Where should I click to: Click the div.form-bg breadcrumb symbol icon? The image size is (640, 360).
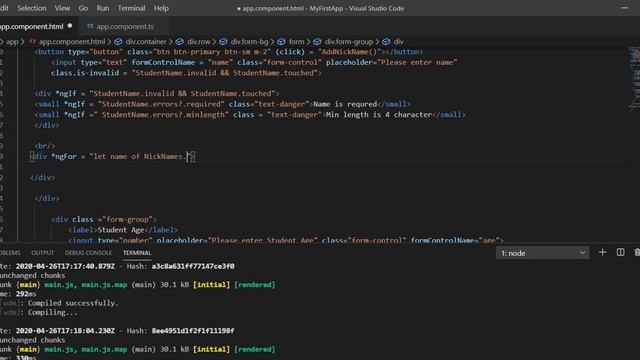pos(223,42)
